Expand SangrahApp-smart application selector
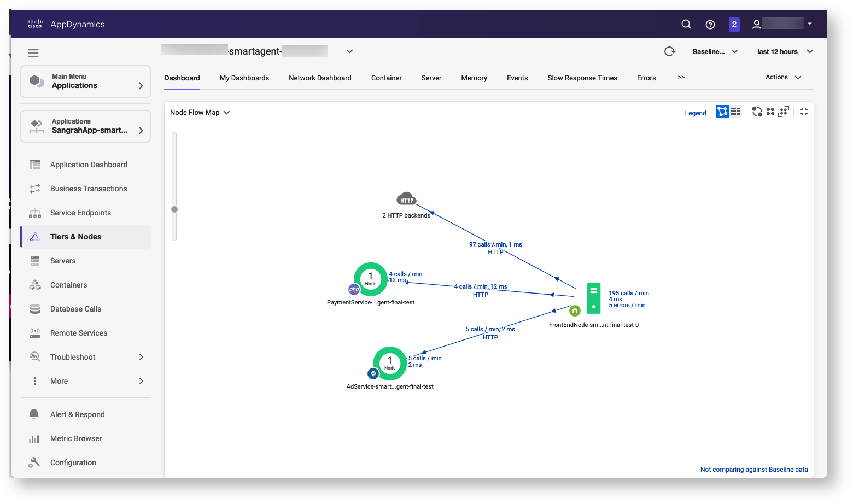 (85, 126)
